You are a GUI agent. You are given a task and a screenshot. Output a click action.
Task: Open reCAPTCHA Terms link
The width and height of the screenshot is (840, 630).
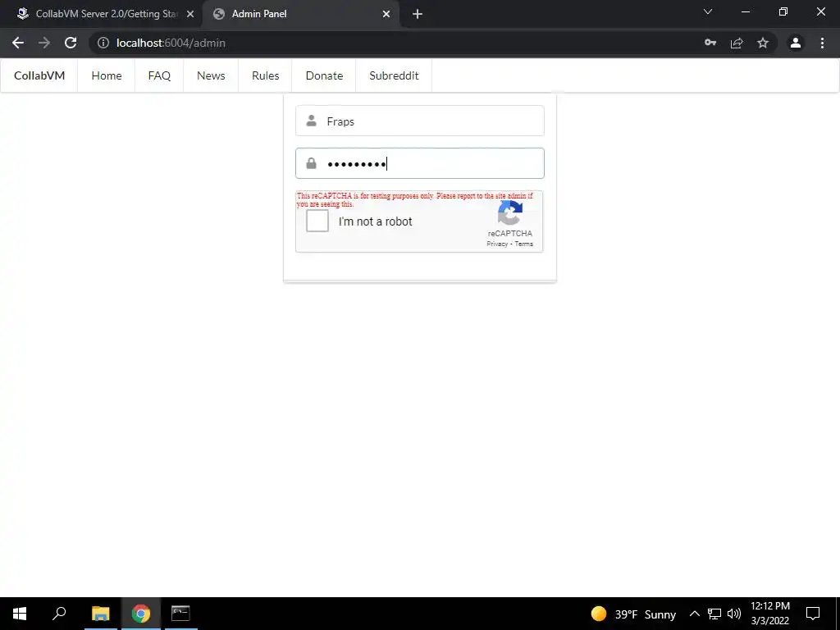click(524, 244)
